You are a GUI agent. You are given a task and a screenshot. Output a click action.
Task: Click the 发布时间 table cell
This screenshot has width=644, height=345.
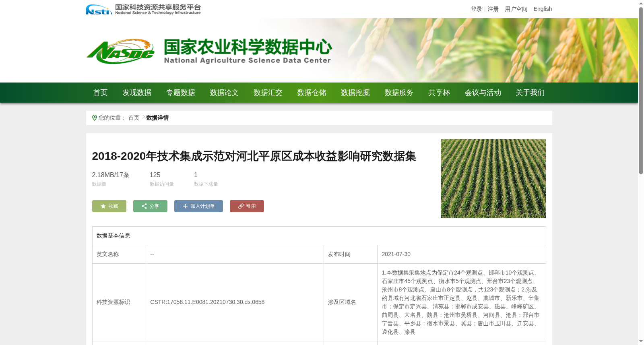tap(351, 254)
